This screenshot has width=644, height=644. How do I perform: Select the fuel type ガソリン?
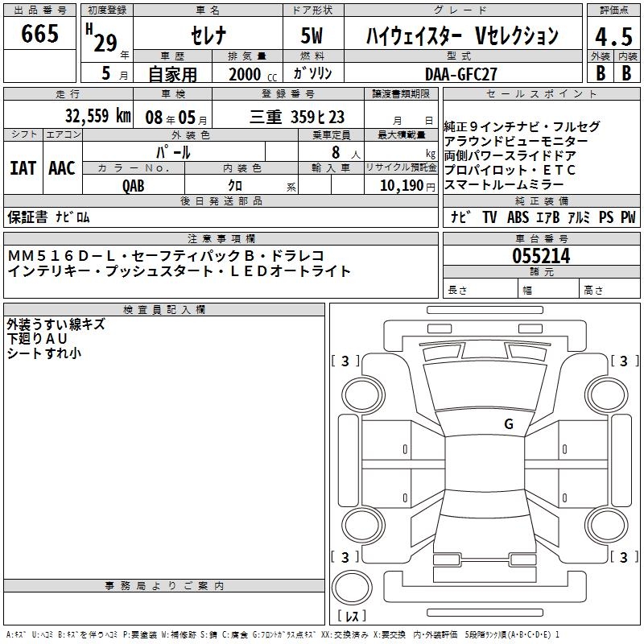tap(312, 73)
